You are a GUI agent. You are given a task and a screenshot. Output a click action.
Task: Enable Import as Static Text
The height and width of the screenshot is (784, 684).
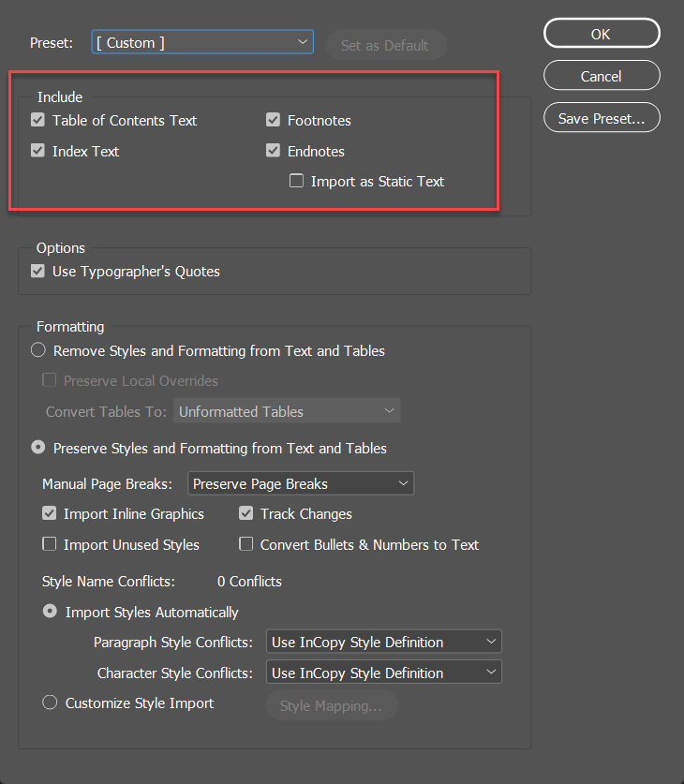pos(296,181)
